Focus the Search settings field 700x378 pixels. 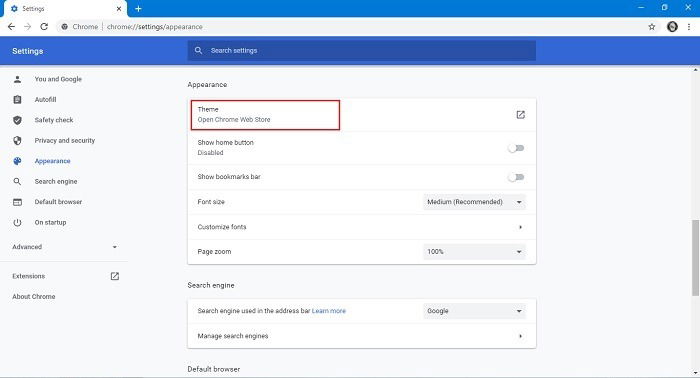[362, 50]
